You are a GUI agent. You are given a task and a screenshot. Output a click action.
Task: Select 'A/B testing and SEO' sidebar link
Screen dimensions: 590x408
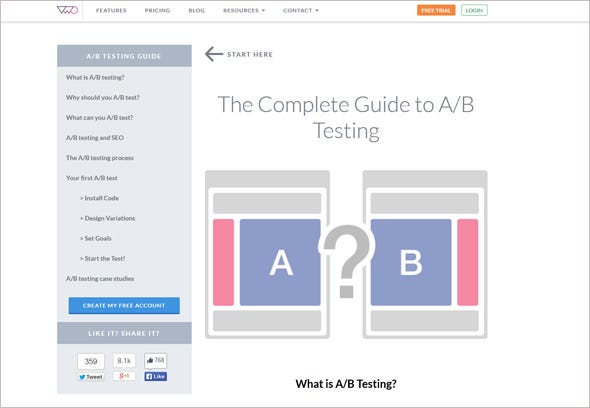pos(95,138)
